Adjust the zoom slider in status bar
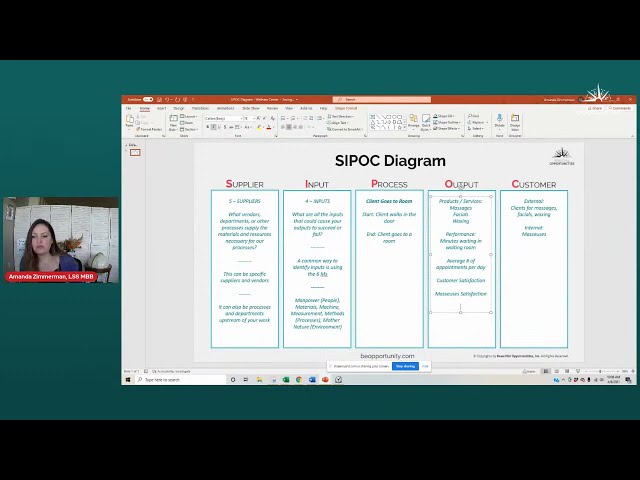 [x=600, y=371]
